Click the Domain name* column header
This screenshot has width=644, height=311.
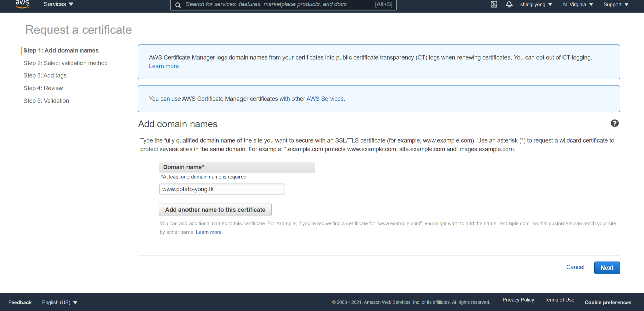coord(237,167)
